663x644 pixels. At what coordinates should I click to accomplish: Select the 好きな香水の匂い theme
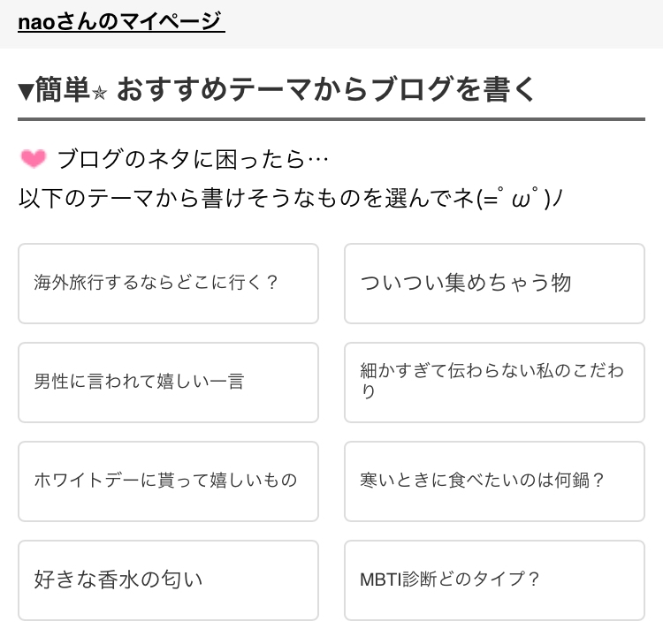[x=168, y=580]
